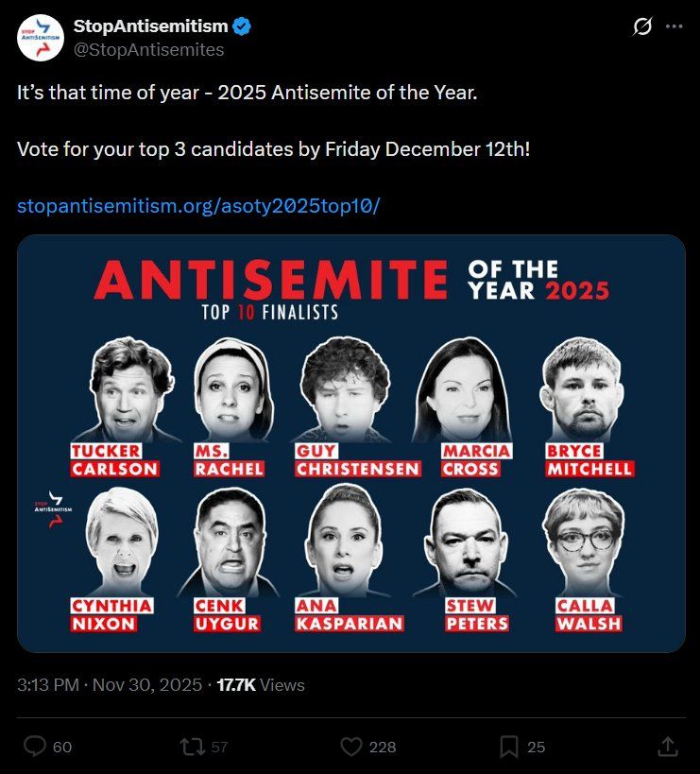
Task: Bookmark this post
Action: click(x=509, y=747)
